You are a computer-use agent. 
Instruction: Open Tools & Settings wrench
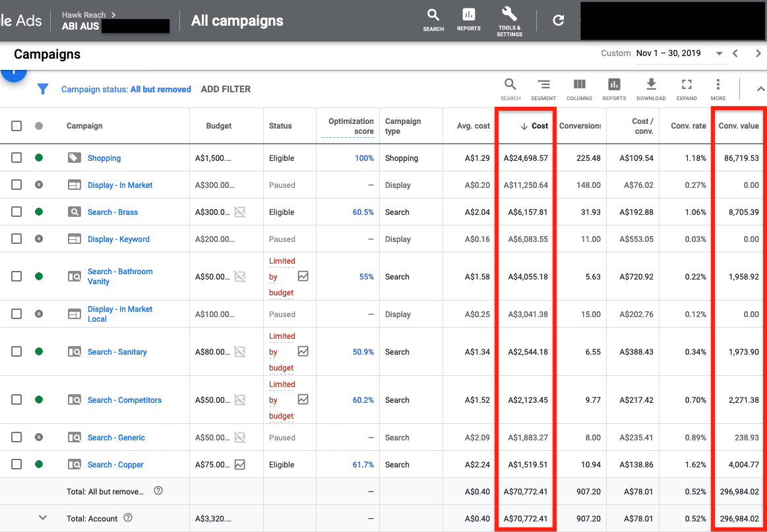(x=509, y=20)
